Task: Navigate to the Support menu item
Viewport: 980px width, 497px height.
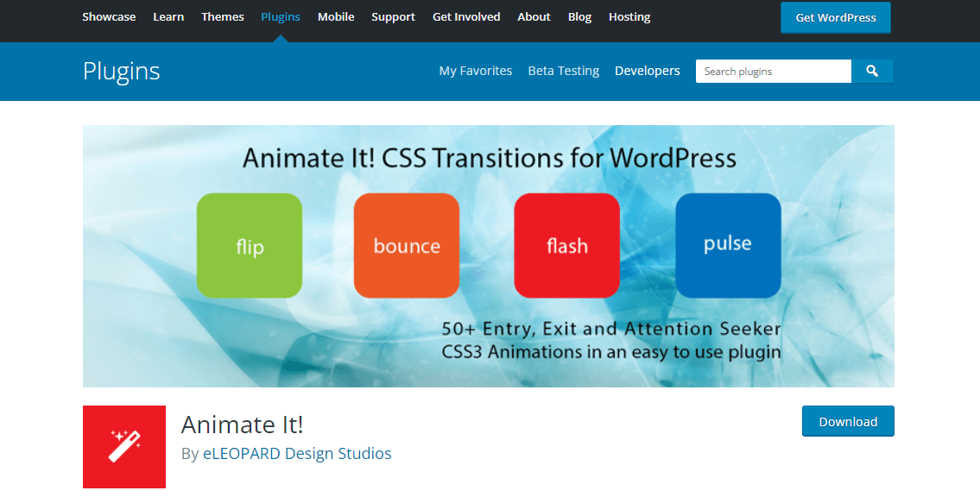Action: tap(393, 16)
